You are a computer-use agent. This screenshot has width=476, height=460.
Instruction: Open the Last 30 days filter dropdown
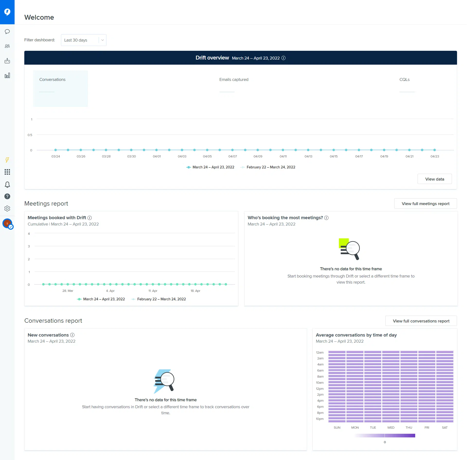click(84, 40)
